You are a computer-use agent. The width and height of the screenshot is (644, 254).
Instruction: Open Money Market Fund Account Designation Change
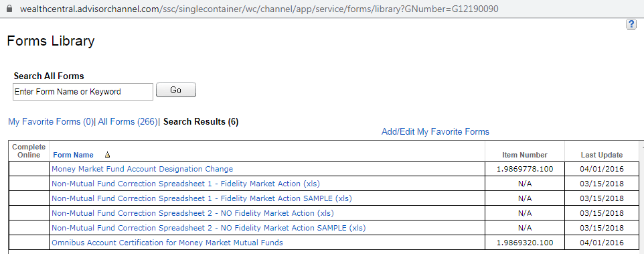[142, 168]
